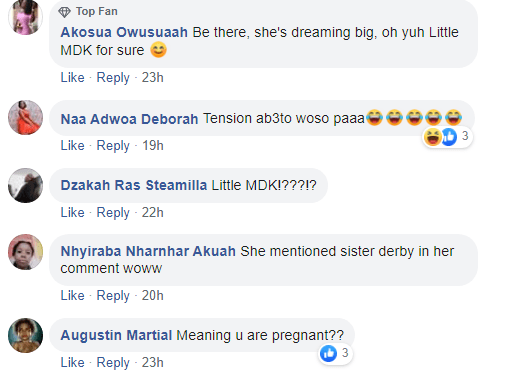This screenshot has height=388, width=509.
Task: Open Nhyiraba Nharnhar Akuah's avatar
Action: tap(25, 251)
